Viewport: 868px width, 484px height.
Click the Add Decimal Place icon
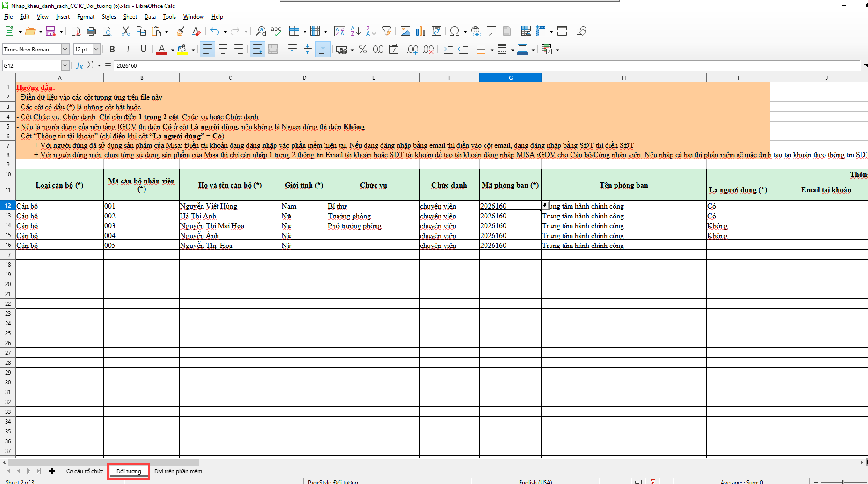click(412, 50)
